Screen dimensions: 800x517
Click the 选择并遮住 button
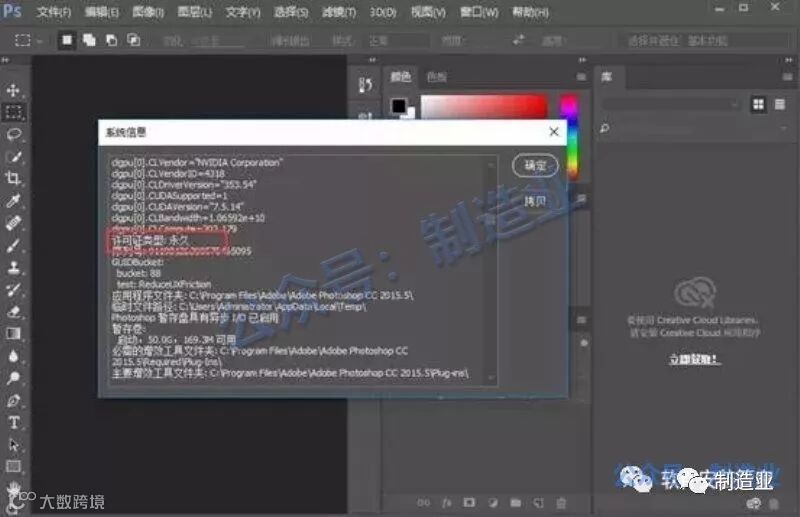pos(653,40)
